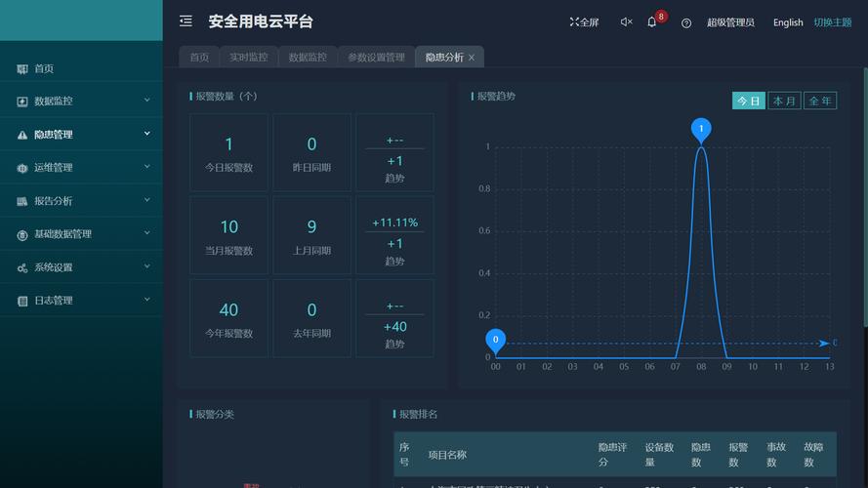This screenshot has height=488, width=868.
Task: Click the 运维管理 globe icon
Action: [x=22, y=168]
